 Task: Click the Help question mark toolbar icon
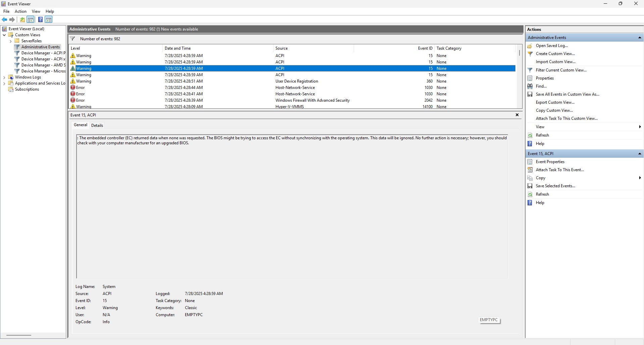[40, 19]
